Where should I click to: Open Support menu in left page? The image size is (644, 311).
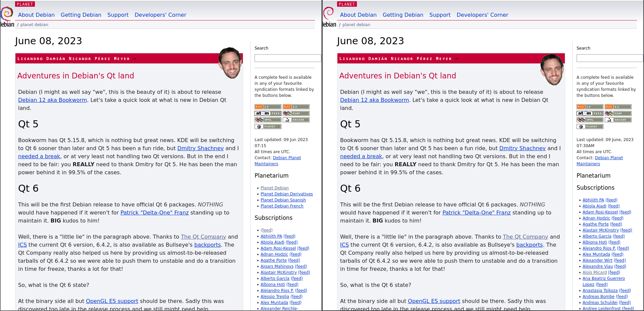tap(118, 15)
